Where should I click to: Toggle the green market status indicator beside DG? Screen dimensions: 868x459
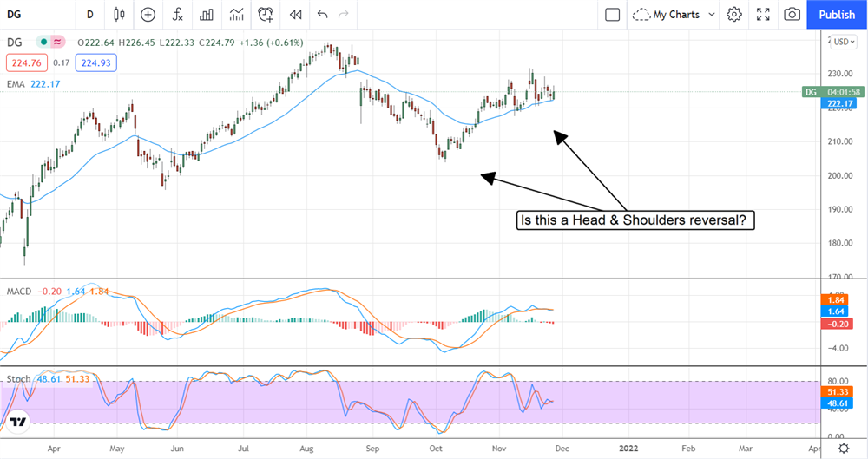(42, 42)
